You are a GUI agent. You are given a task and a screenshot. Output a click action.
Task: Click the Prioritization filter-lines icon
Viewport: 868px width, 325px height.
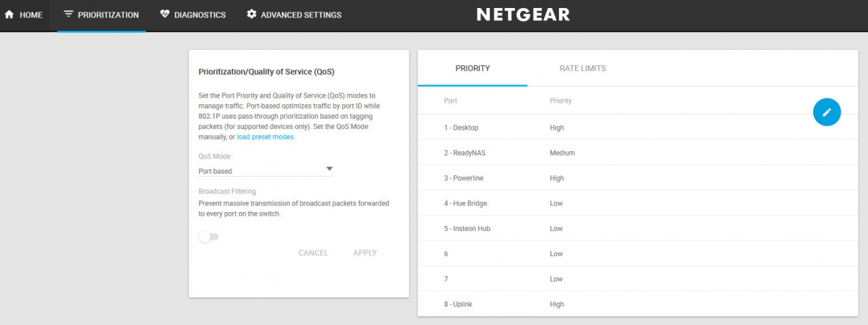[69, 14]
